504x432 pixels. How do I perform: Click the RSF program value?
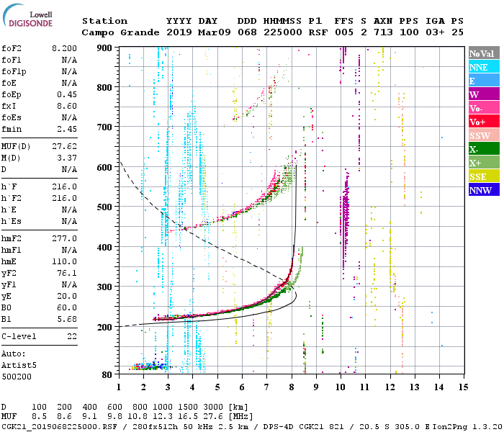pos(318,32)
